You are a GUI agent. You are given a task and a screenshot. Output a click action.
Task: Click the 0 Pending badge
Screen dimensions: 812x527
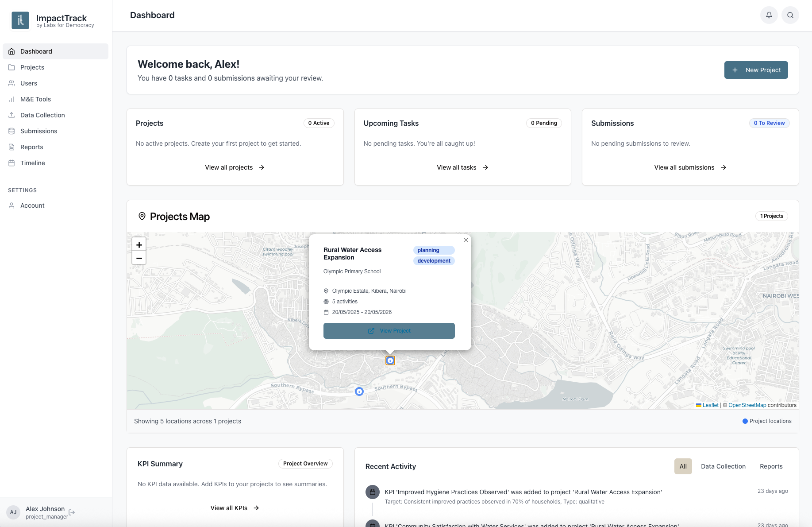tap(544, 123)
